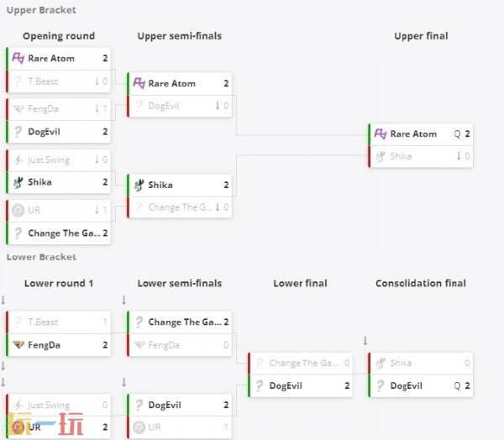Click the Upper final heading
504x440 pixels.
pos(421,36)
